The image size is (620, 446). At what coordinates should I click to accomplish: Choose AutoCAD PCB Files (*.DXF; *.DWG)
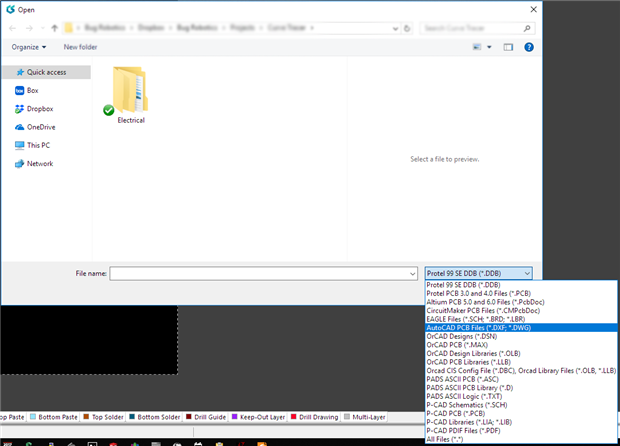[521, 328]
